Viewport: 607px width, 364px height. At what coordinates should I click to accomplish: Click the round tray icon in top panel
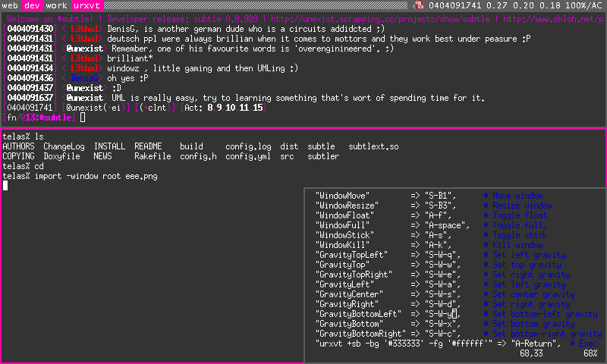(x=419, y=5)
